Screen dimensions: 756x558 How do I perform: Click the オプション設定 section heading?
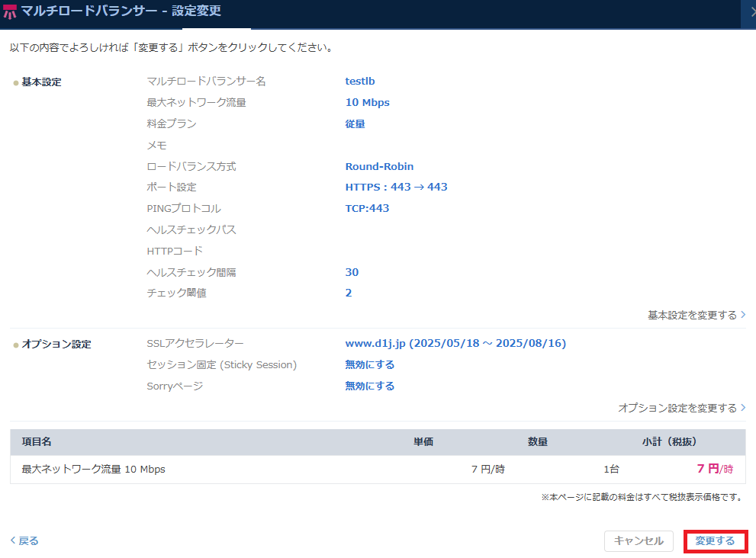(56, 344)
